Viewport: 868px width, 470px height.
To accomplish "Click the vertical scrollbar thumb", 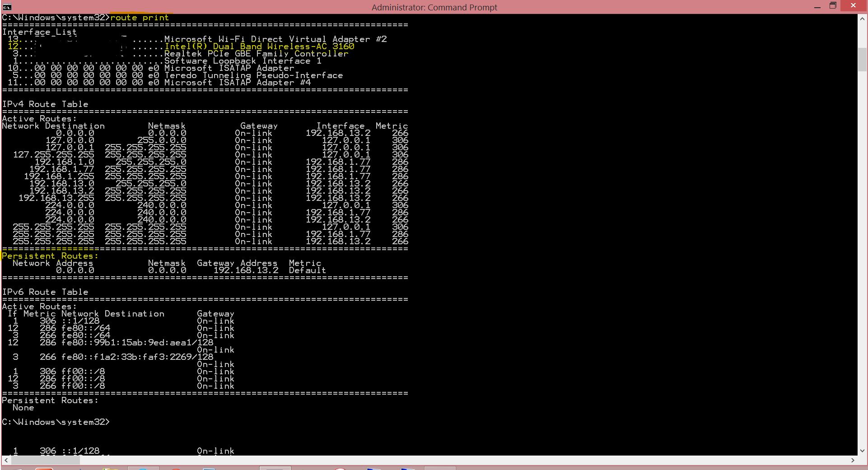I will [x=862, y=59].
